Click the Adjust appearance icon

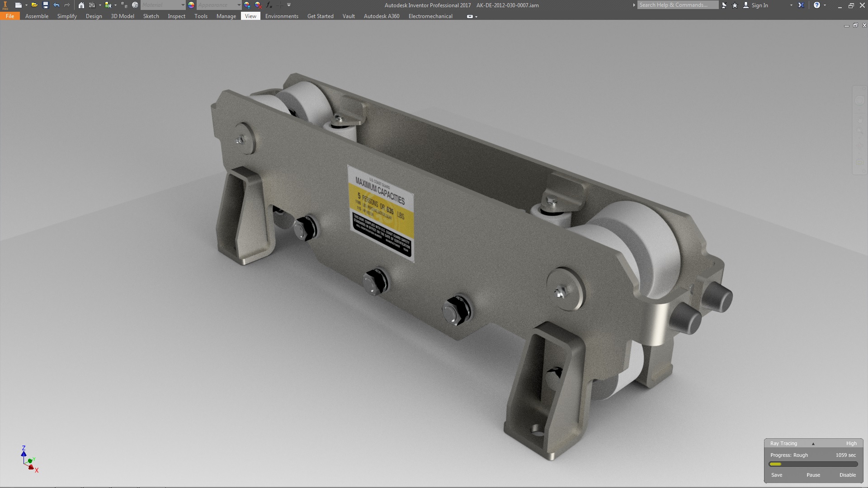(x=247, y=5)
